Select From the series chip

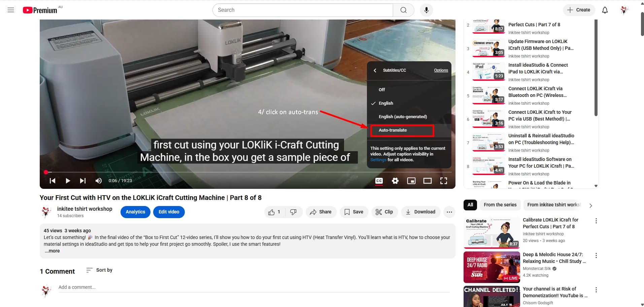click(500, 205)
